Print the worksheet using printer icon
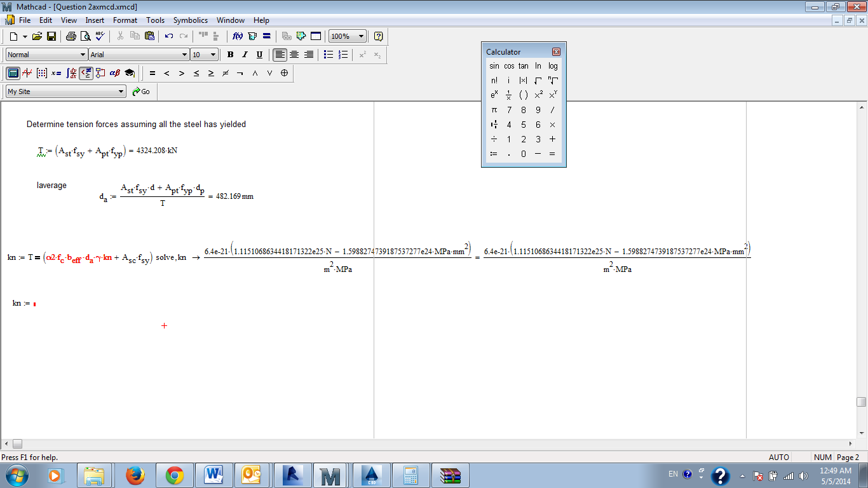This screenshot has height=488, width=868. (71, 36)
